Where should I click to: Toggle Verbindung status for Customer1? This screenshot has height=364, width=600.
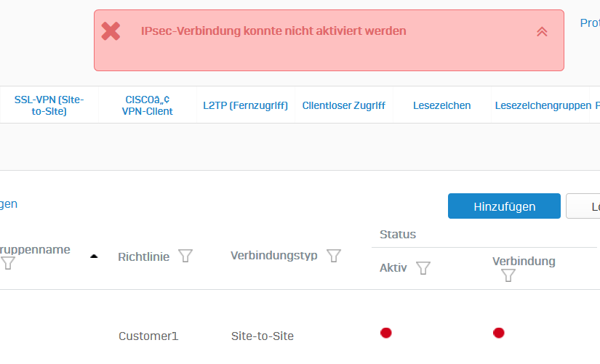(499, 333)
